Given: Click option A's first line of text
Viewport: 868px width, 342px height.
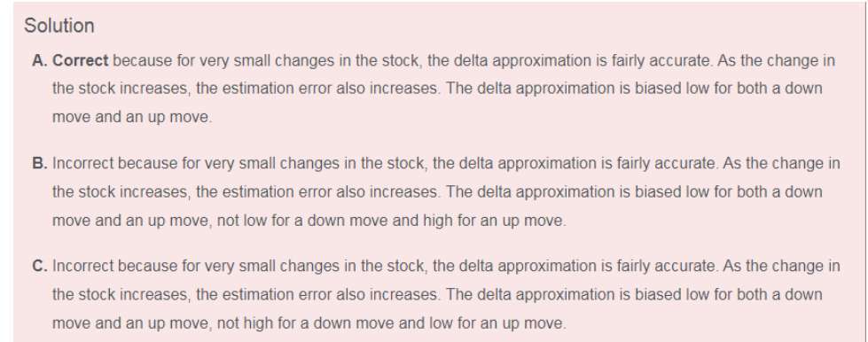Looking at the screenshot, I should pyautogui.click(x=434, y=60).
